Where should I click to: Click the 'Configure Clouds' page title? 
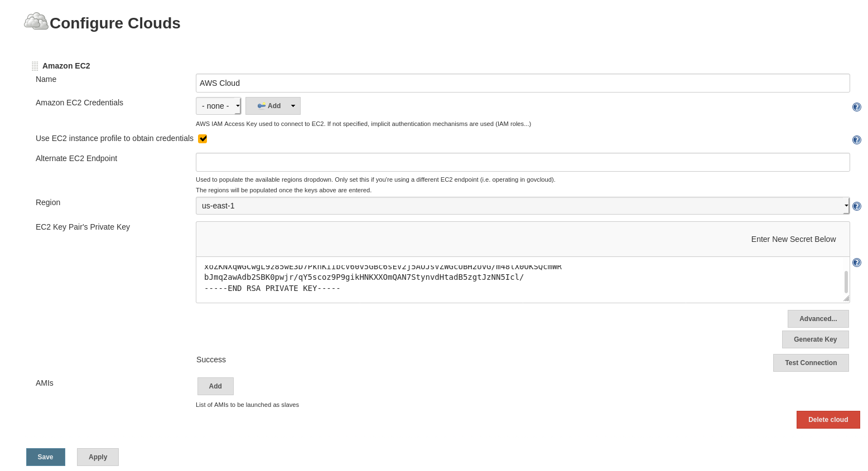(x=115, y=23)
